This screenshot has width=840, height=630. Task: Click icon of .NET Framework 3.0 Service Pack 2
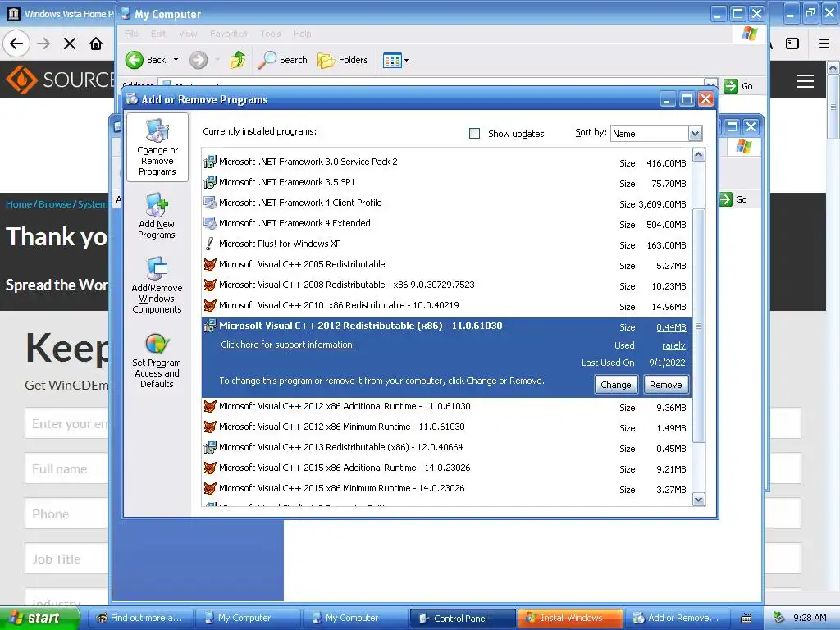pos(209,162)
